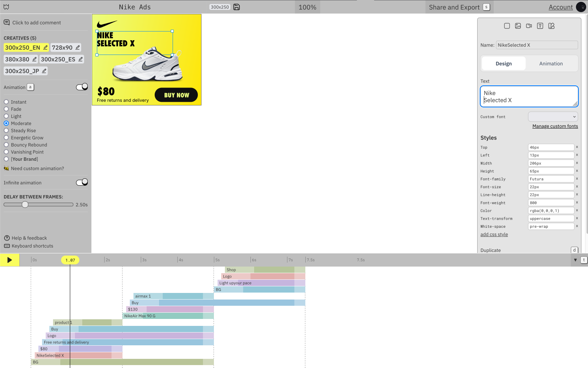Click the Keyboard shortcuts keyboard icon

7,246
